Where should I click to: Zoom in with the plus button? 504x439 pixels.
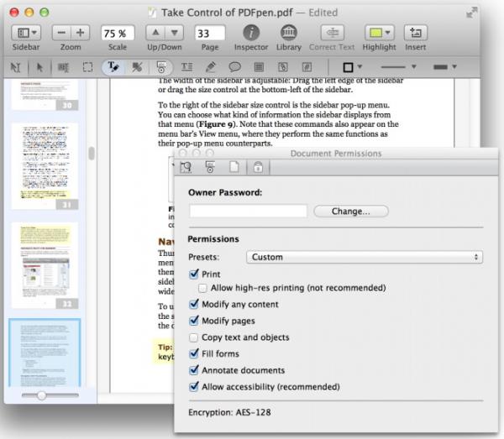[81, 33]
